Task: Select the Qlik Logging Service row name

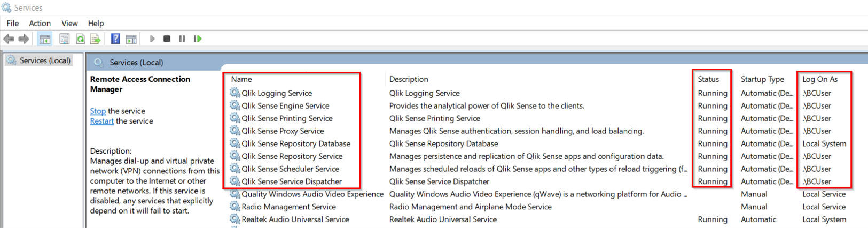Action: pos(277,93)
